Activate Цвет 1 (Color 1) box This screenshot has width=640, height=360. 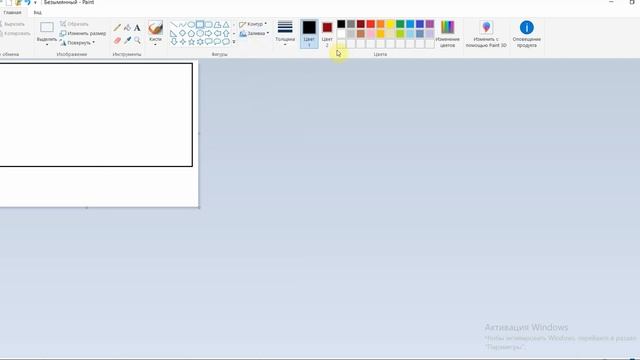[309, 34]
